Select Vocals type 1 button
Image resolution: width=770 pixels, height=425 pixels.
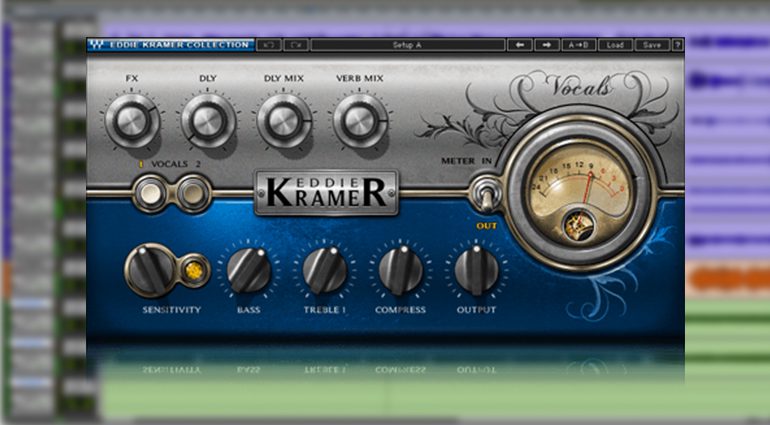coord(151,194)
